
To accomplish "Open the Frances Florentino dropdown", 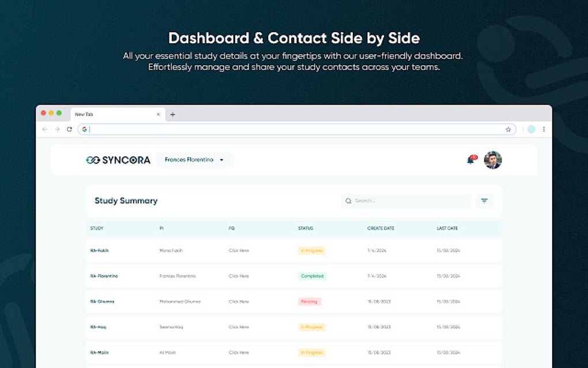I will [x=195, y=160].
